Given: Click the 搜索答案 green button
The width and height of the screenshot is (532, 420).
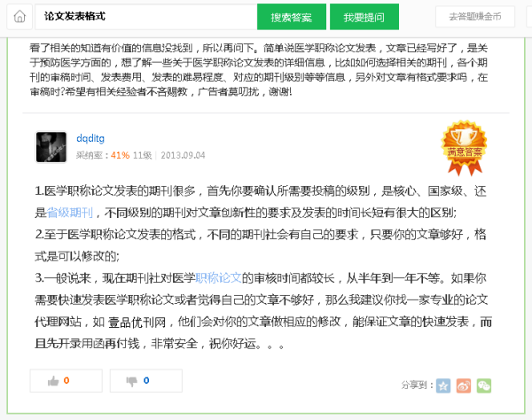Looking at the screenshot, I should 292,17.
